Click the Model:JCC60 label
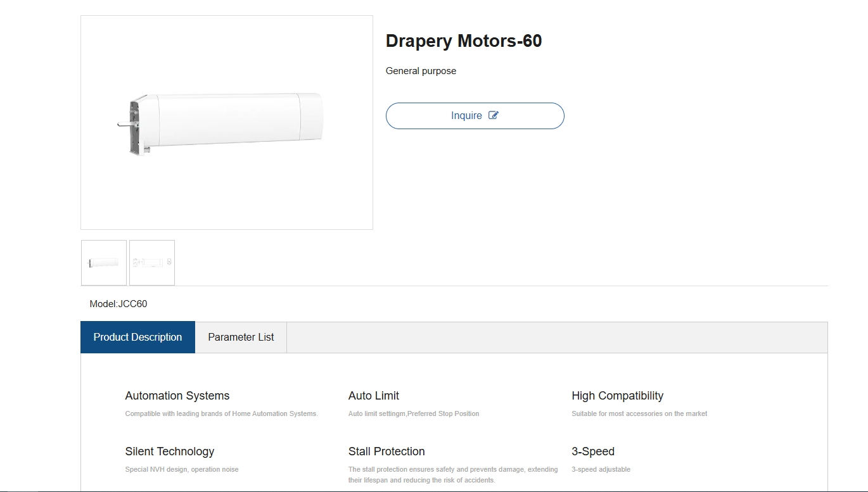Image resolution: width=868 pixels, height=492 pixels. point(118,304)
